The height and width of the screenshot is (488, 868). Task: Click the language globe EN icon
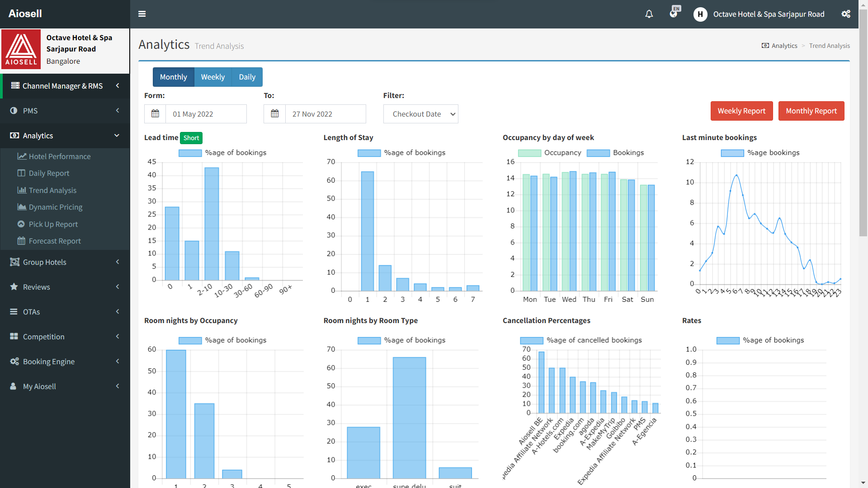click(x=674, y=13)
